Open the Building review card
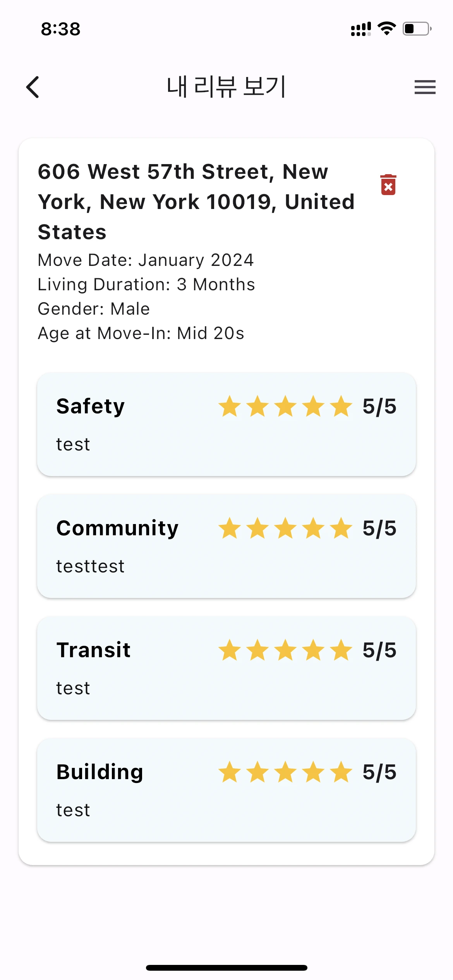Image resolution: width=453 pixels, height=980 pixels. (226, 790)
